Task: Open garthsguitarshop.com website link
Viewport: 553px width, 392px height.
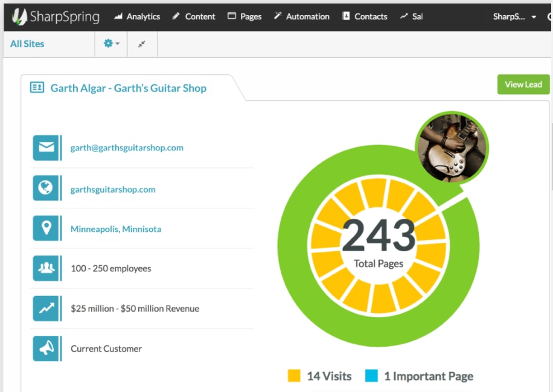Action: 113,190
